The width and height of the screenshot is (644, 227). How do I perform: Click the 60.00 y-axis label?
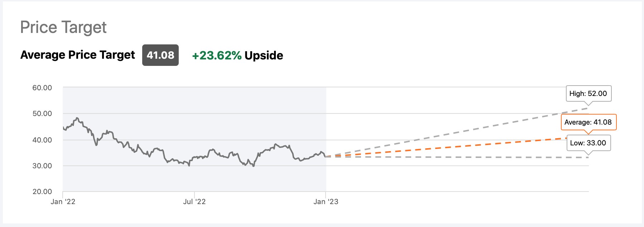(42, 88)
